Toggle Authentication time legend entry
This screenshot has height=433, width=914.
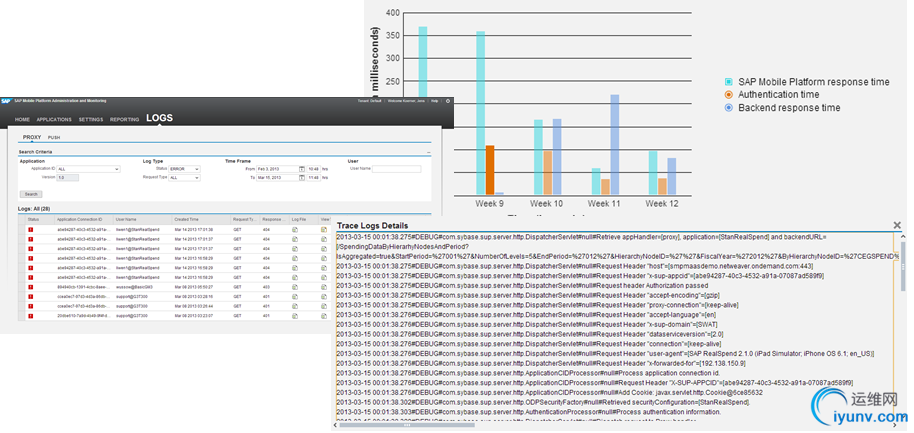click(x=772, y=94)
